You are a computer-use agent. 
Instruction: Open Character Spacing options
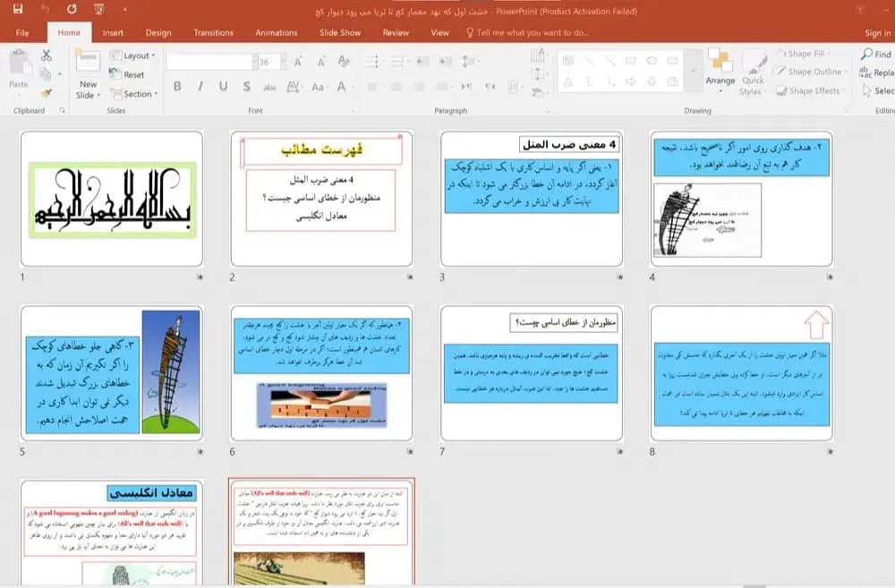coord(294,87)
